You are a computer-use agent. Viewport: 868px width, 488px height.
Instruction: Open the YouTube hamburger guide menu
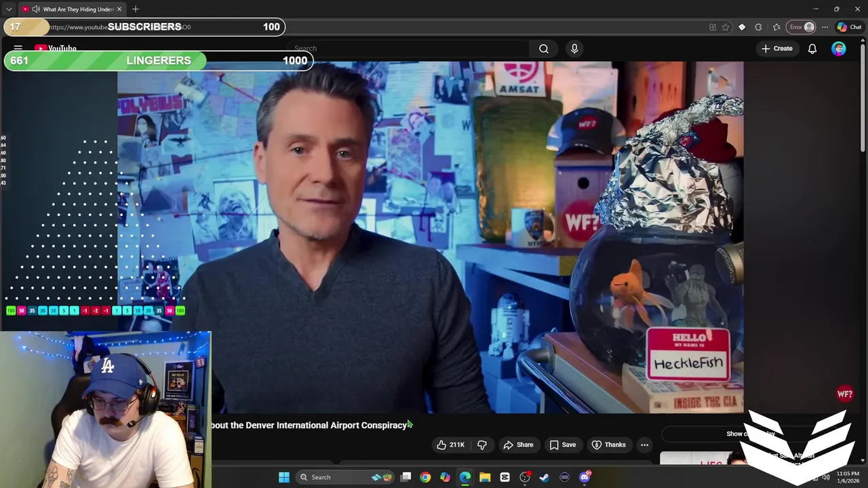click(18, 49)
